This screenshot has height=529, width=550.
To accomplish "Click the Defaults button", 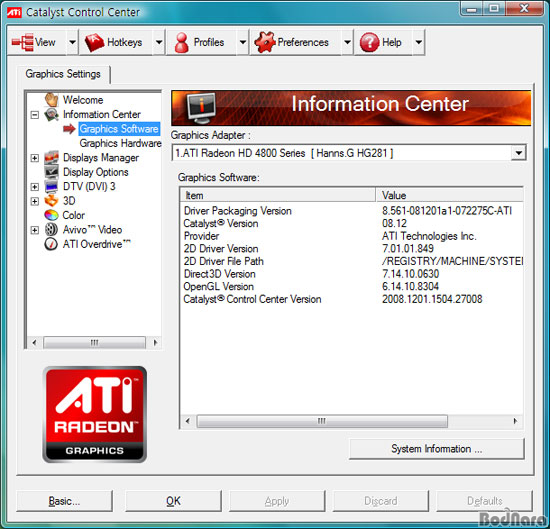I will click(484, 501).
